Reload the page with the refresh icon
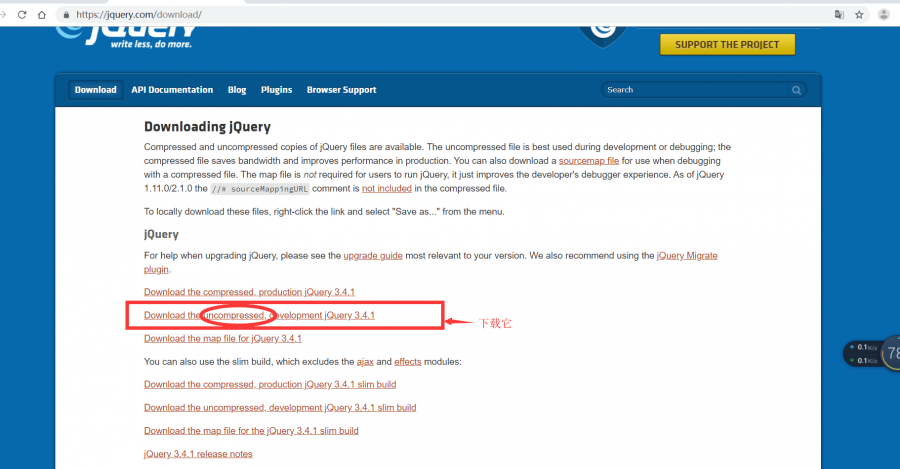This screenshot has width=900, height=469. pyautogui.click(x=22, y=15)
